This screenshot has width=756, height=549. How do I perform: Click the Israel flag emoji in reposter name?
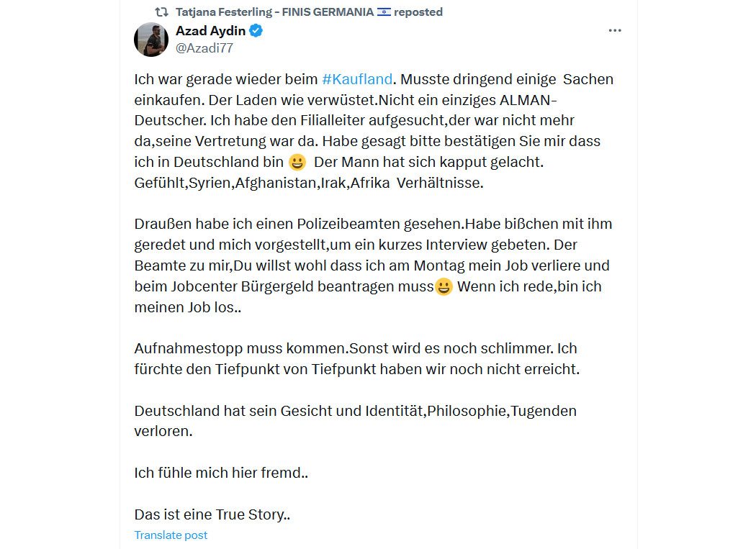tap(384, 12)
